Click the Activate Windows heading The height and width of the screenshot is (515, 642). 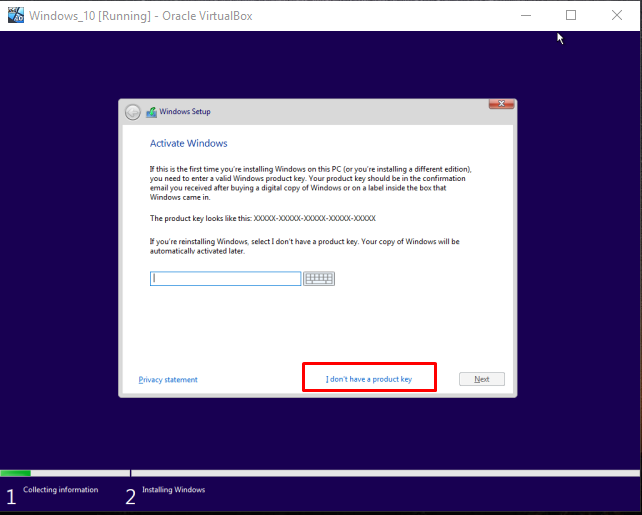[x=189, y=144]
